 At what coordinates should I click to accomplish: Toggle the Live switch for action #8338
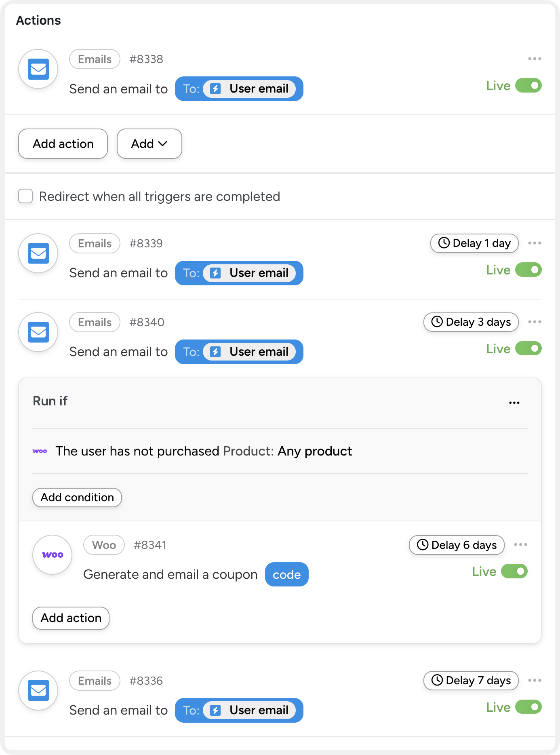(x=528, y=86)
